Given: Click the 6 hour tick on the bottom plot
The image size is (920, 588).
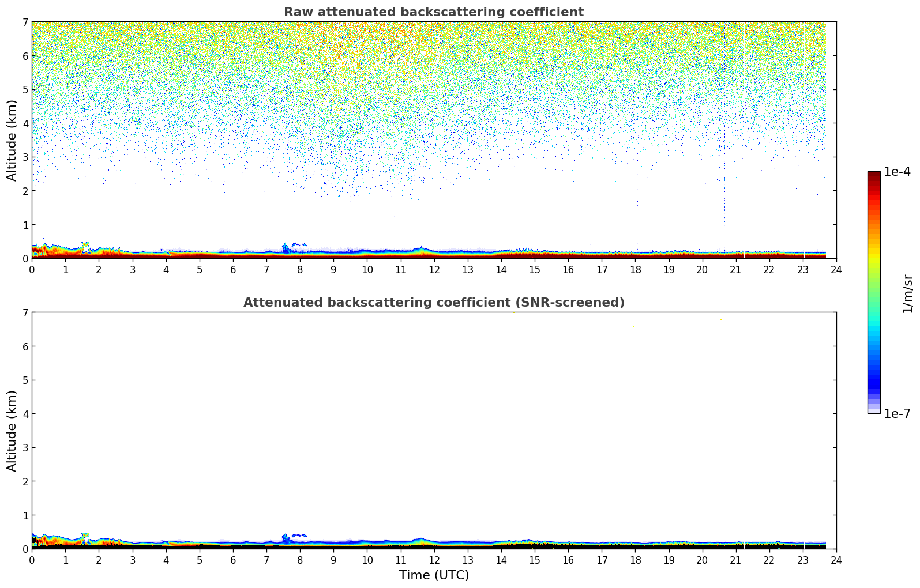Looking at the screenshot, I should (x=233, y=560).
